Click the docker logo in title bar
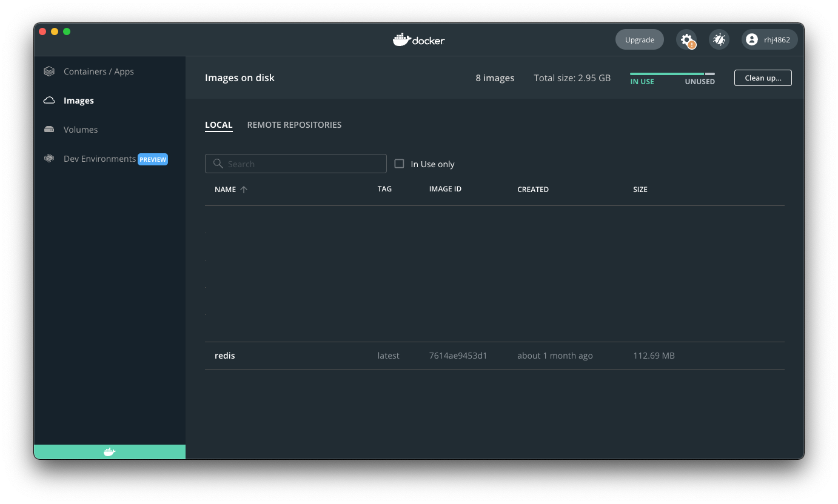 pyautogui.click(x=419, y=40)
